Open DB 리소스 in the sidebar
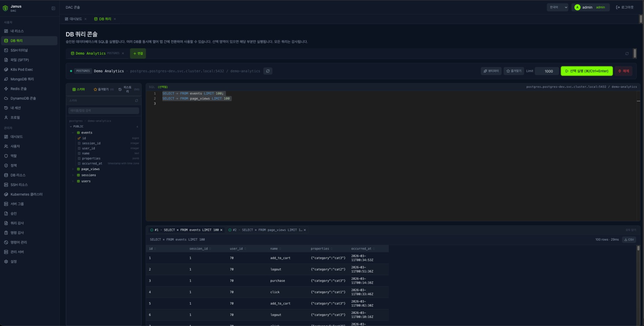Image resolution: width=644 pixels, height=326 pixels. coord(29,175)
